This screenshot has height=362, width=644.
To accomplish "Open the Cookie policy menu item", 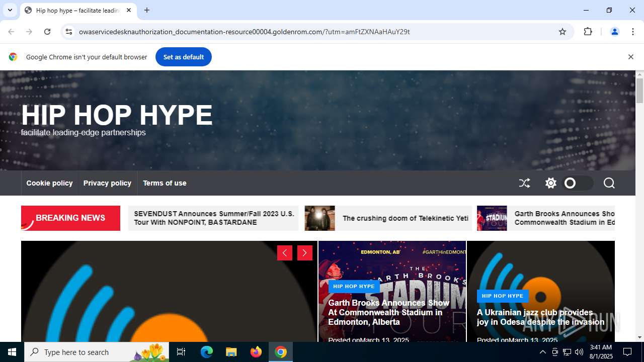I will (49, 183).
